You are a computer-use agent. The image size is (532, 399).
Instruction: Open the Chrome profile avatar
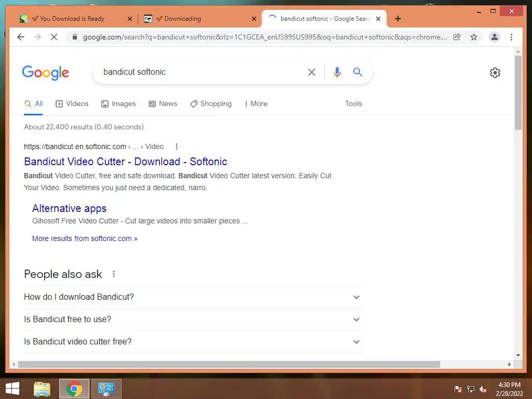click(495, 37)
